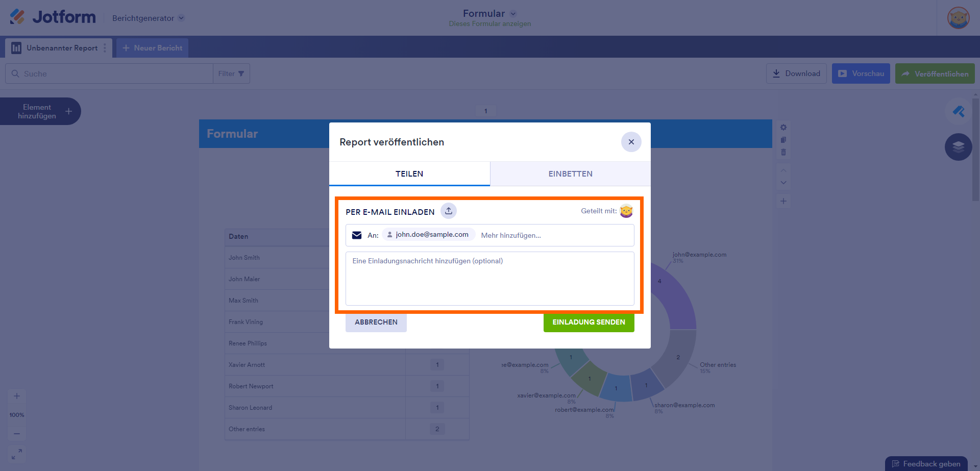Select the 'Max Smith' table row
Viewport: 980px width, 471px height.
(347, 301)
